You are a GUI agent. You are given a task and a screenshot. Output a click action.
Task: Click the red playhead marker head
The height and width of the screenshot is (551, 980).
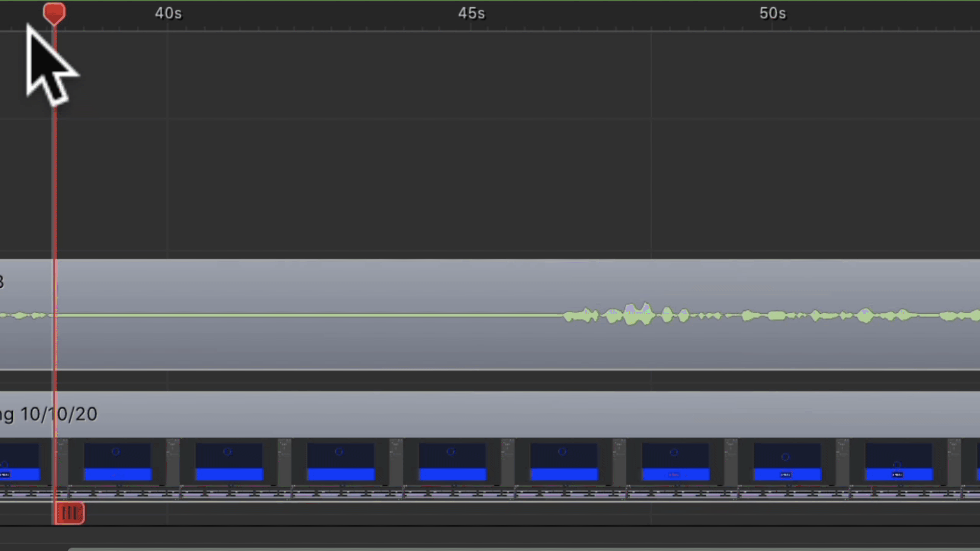54,13
